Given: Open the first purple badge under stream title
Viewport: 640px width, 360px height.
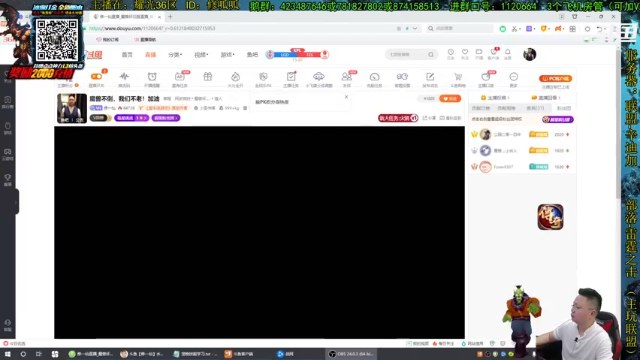Looking at the screenshot, I should point(131,118).
